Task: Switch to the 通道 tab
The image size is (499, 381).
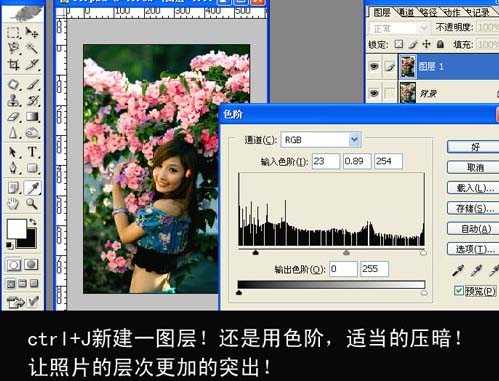Action: tap(405, 13)
